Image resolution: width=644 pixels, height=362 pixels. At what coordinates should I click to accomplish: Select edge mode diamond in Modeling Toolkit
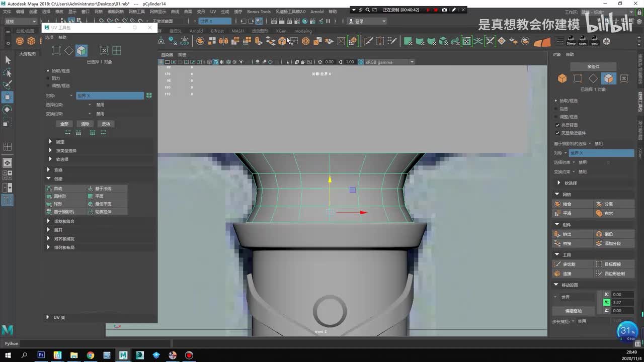(593, 78)
